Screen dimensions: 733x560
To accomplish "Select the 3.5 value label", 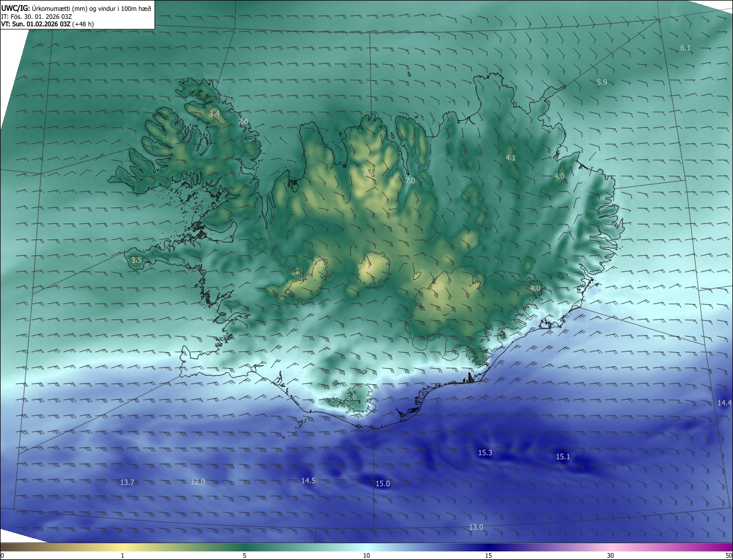I will point(136,261).
